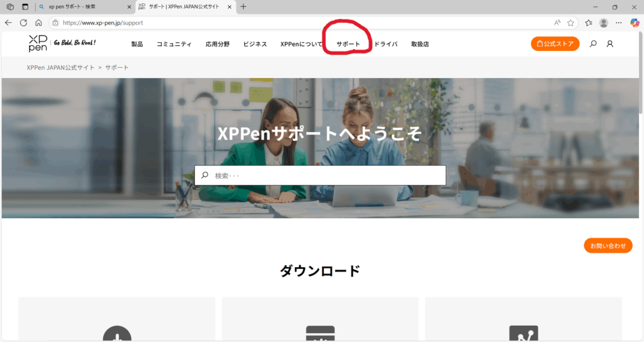644x342 pixels.
Task: Open the サポート menu item
Action: (x=348, y=44)
